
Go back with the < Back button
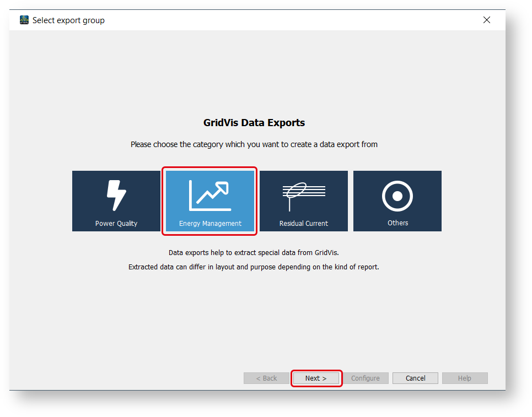point(267,378)
